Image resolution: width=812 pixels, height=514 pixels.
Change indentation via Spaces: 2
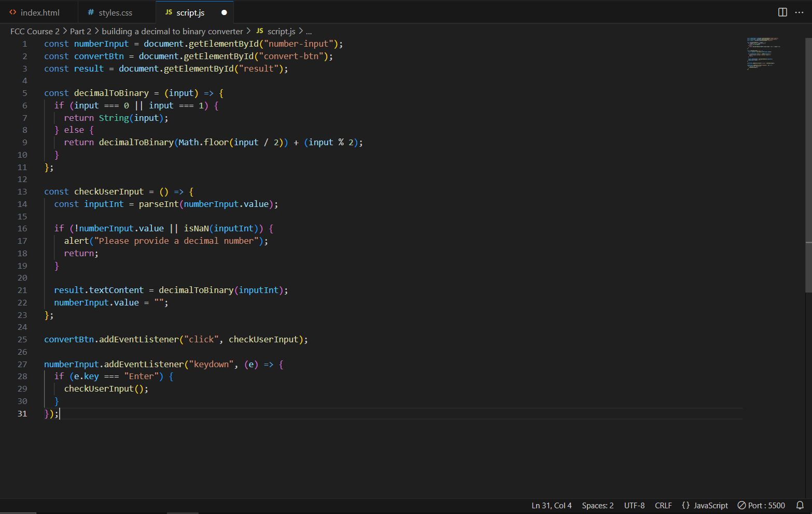(x=597, y=505)
